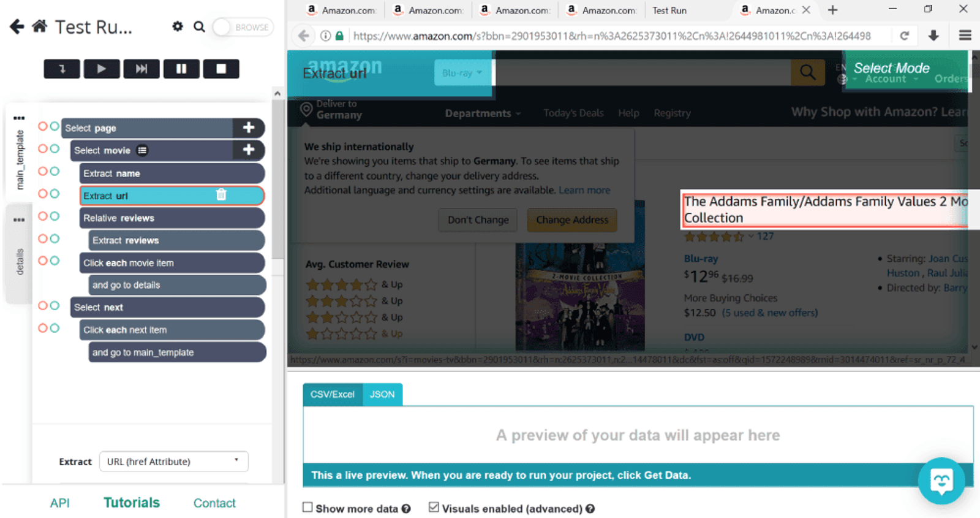This screenshot has height=518, width=980.
Task: Open the chat support bubble
Action: [x=941, y=481]
